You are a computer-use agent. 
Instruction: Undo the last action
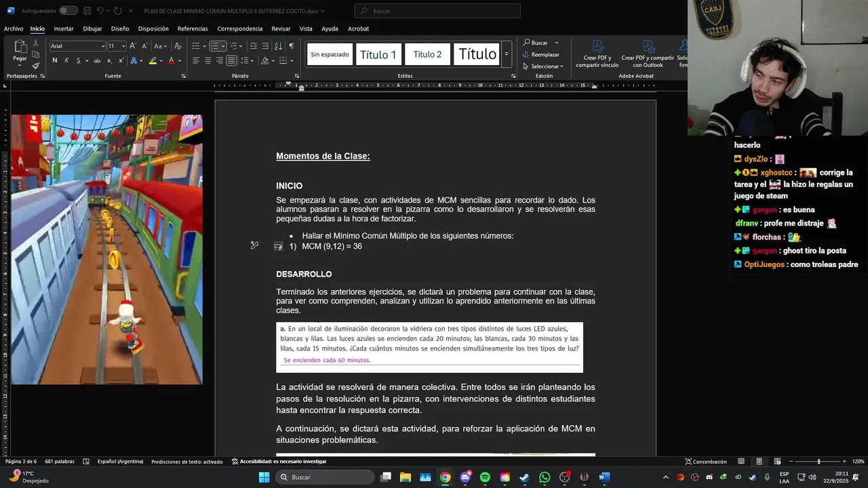click(x=100, y=11)
